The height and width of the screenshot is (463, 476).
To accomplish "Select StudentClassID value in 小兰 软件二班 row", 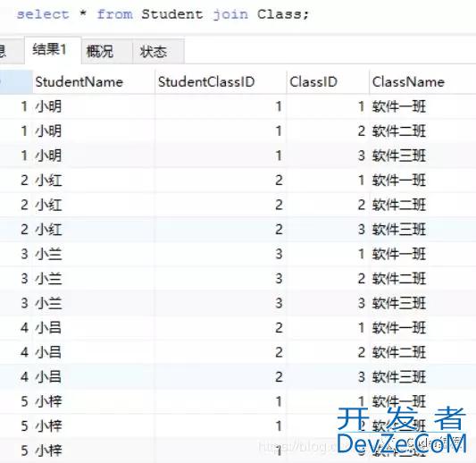I will [279, 279].
